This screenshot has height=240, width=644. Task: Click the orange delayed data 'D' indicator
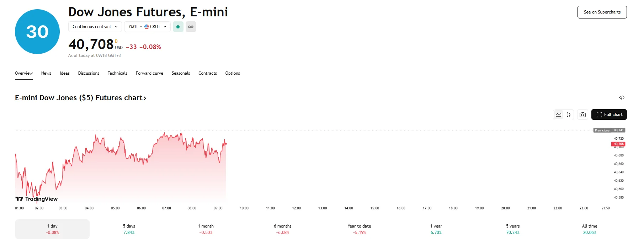tap(116, 41)
